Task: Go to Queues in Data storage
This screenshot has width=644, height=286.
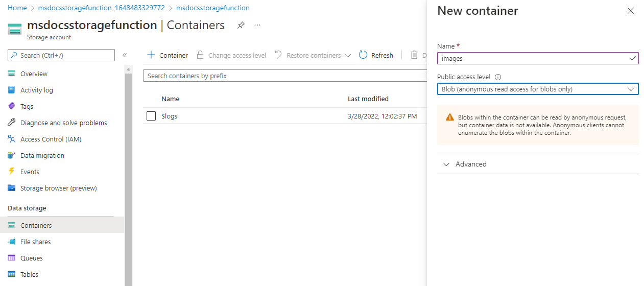Action: pyautogui.click(x=31, y=258)
